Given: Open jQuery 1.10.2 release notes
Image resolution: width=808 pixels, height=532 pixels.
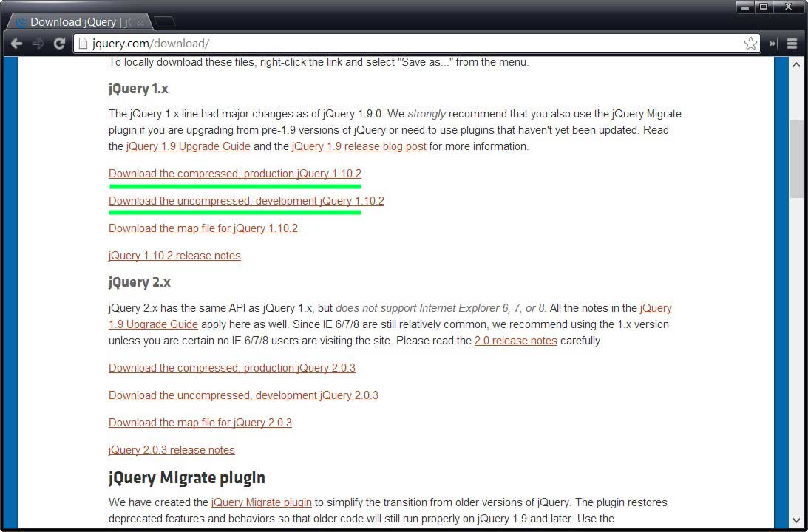Looking at the screenshot, I should point(174,256).
